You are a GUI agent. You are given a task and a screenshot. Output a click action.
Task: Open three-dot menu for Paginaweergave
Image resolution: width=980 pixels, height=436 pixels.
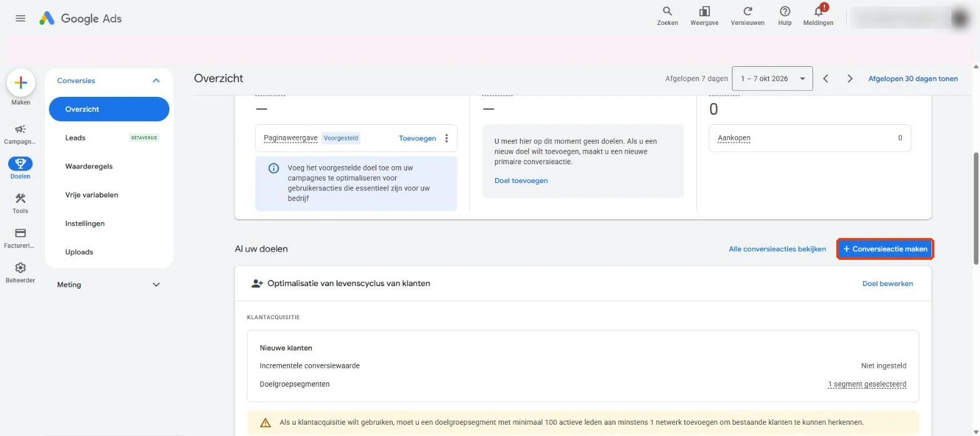(446, 138)
